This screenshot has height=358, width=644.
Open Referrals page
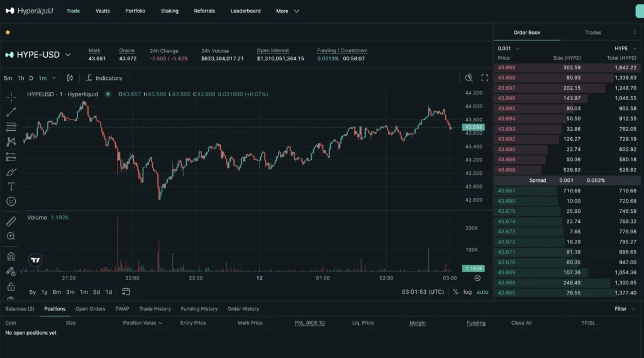(x=204, y=11)
